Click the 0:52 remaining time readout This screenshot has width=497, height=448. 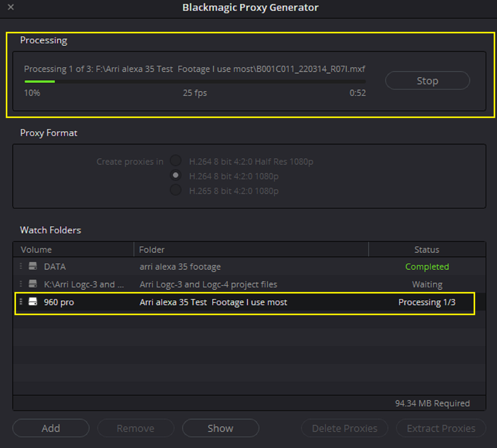358,93
